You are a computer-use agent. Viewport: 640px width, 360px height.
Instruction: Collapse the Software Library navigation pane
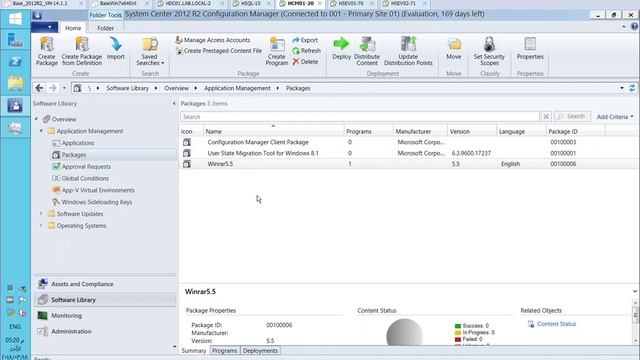point(174,104)
